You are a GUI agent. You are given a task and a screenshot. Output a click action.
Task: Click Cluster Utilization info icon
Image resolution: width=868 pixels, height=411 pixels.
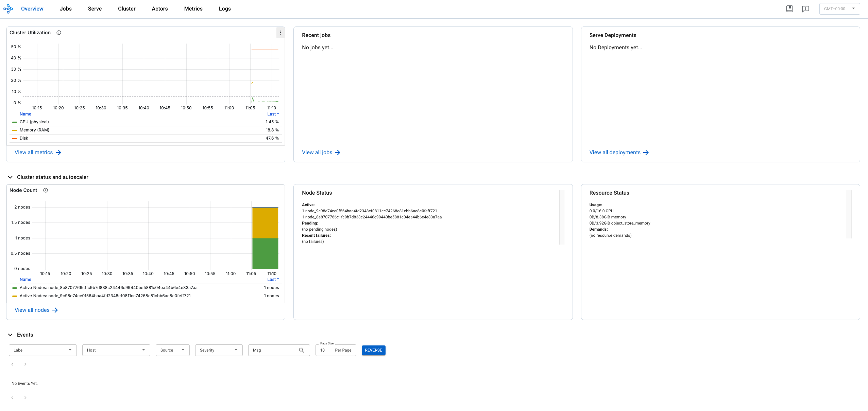tap(59, 33)
